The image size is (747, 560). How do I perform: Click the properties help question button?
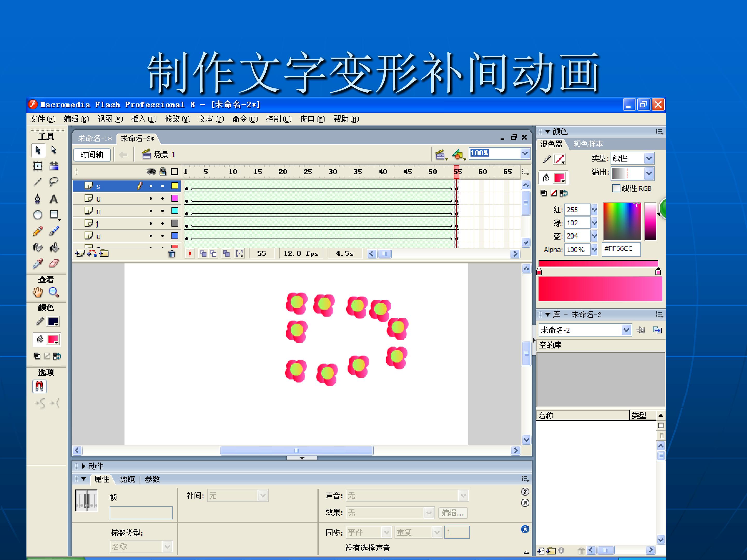[x=525, y=492]
